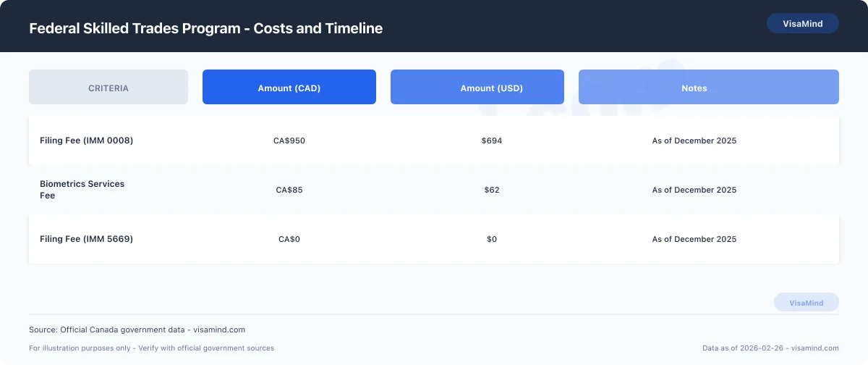Click the faded VisaMind button below table

[x=806, y=303]
